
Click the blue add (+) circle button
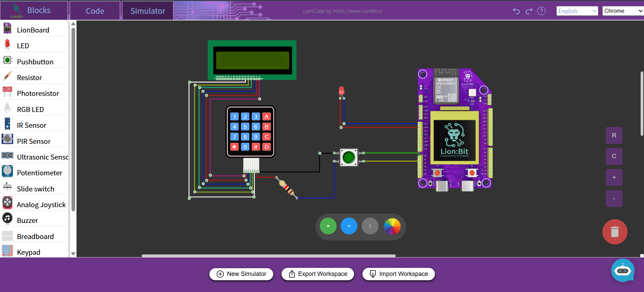(349, 226)
